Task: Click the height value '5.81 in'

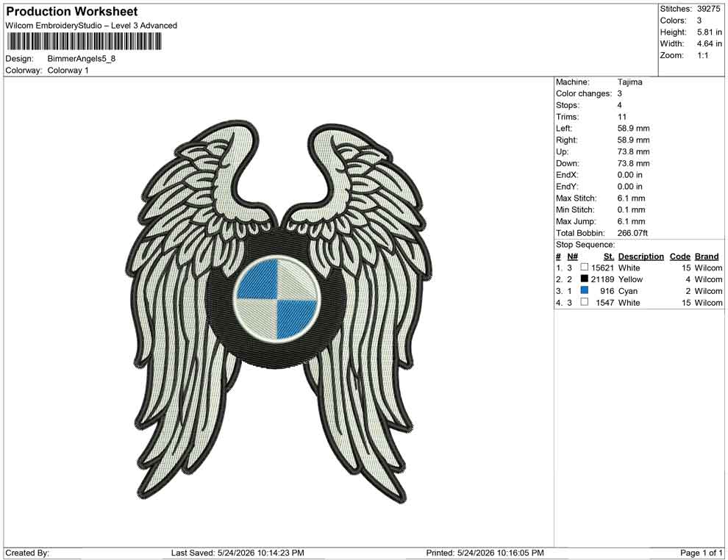Action: pos(710,32)
